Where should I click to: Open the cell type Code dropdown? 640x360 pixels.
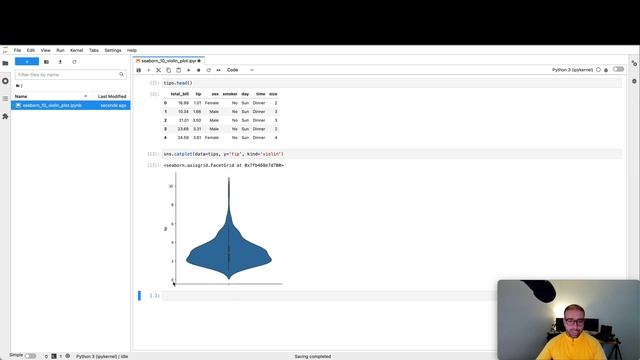pyautogui.click(x=240, y=70)
